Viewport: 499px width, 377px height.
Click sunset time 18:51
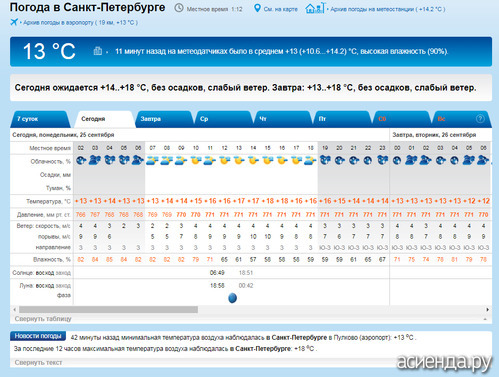[x=246, y=273]
